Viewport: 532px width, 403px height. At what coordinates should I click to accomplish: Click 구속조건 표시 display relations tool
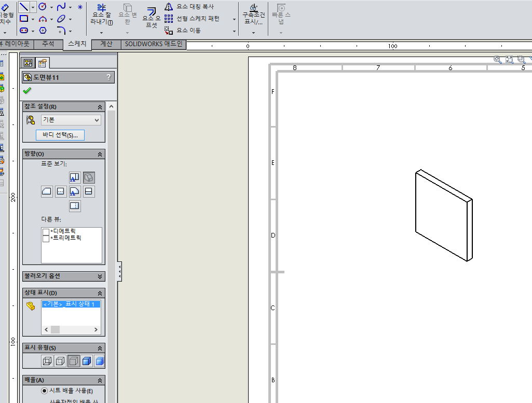[x=253, y=14]
